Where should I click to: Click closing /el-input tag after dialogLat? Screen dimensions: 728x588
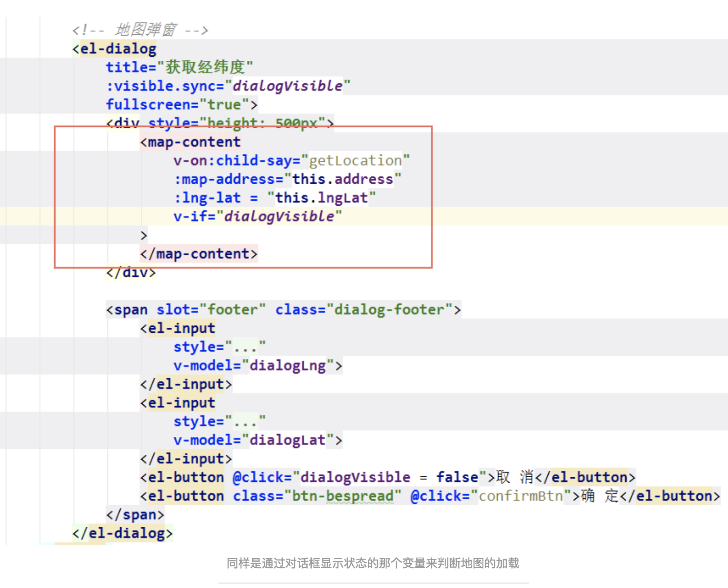click(186, 459)
